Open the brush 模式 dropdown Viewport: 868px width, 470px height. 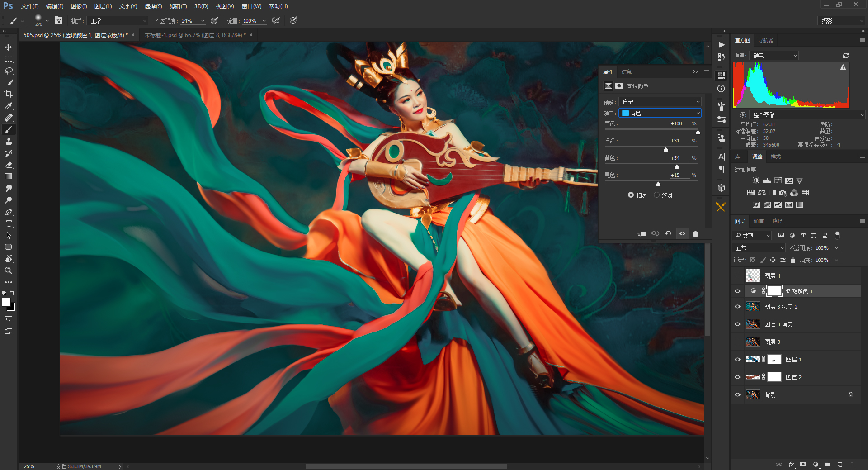[118, 21]
